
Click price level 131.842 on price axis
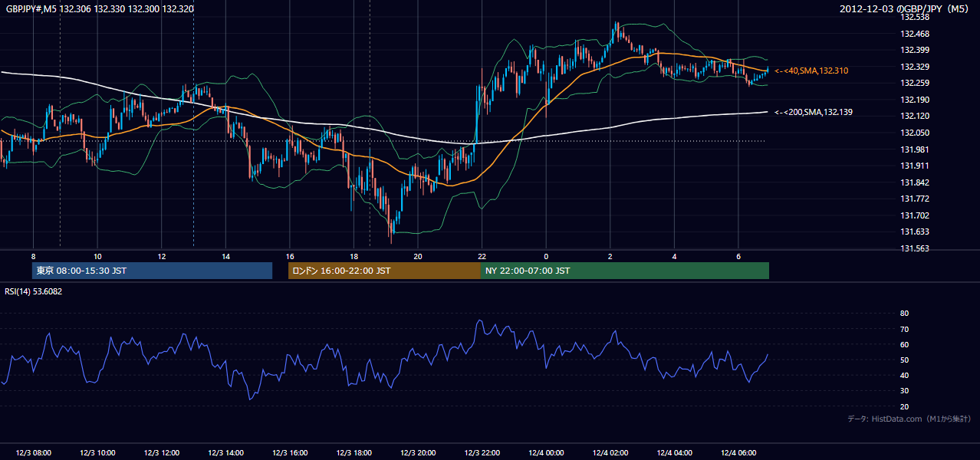pos(915,182)
